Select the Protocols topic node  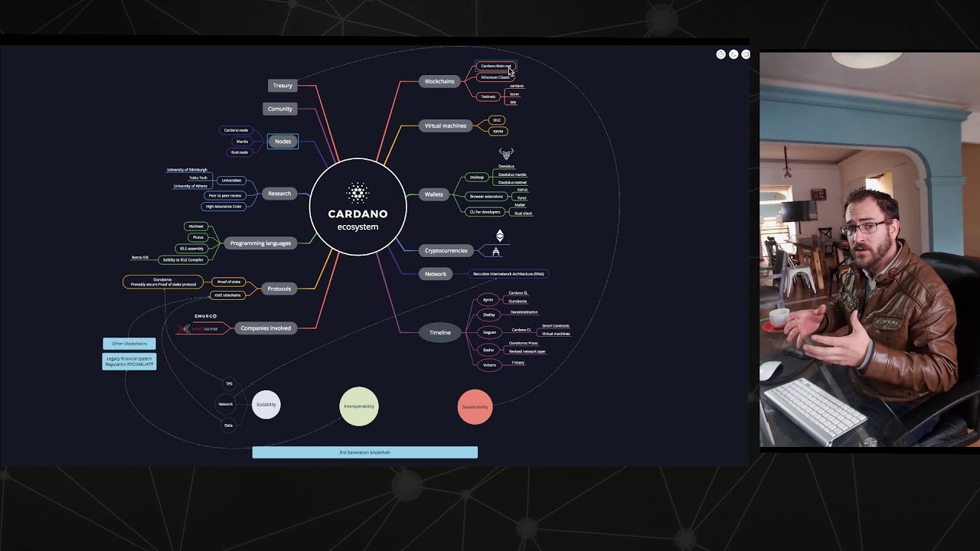point(279,289)
